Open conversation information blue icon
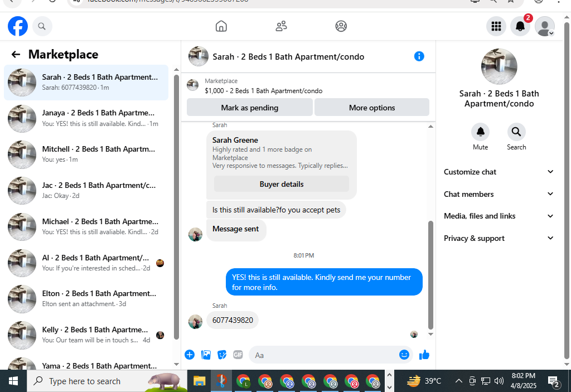The height and width of the screenshot is (392, 571). point(419,56)
